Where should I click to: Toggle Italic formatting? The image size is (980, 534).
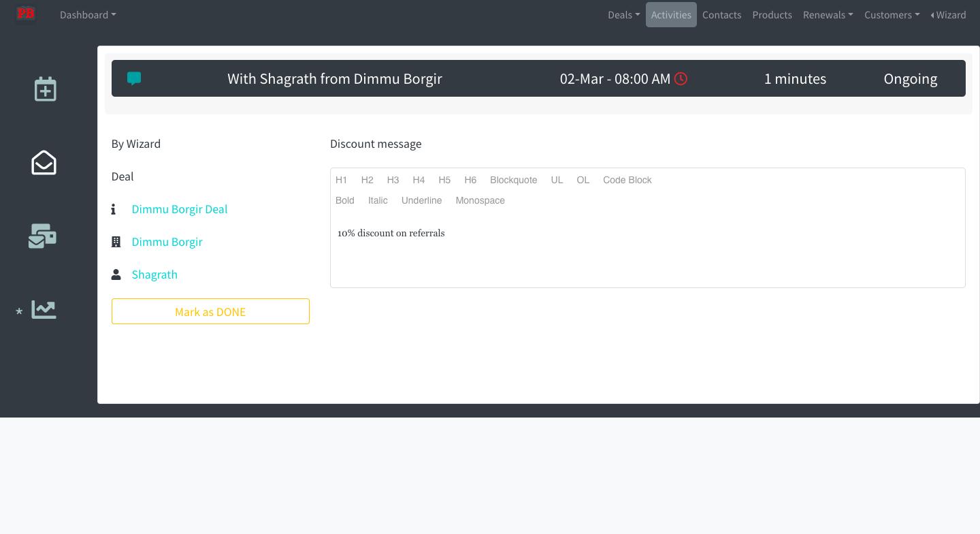378,200
